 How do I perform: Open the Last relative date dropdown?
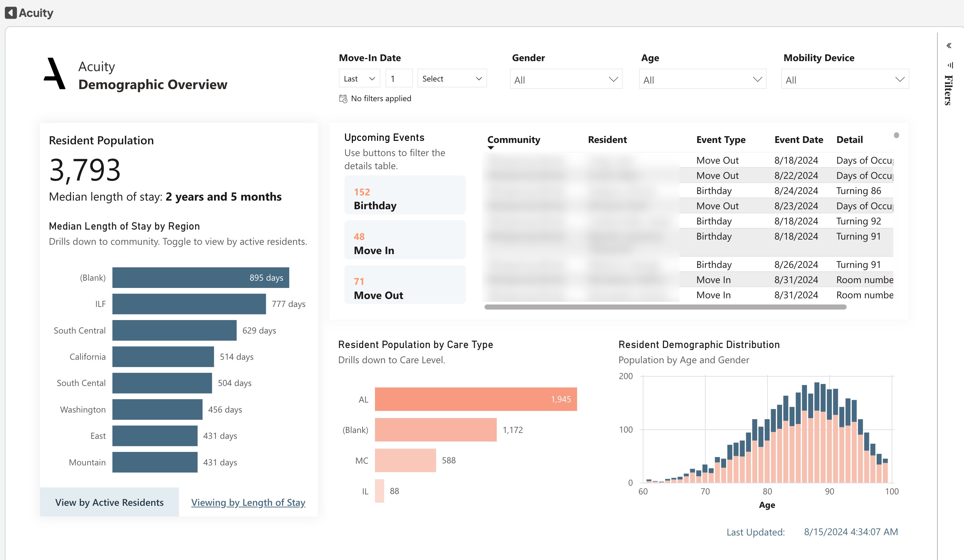click(x=359, y=78)
